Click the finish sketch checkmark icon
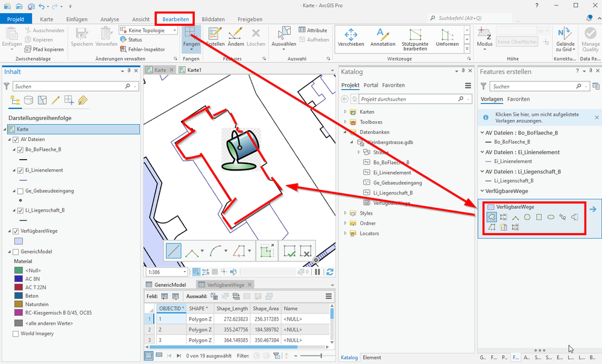This screenshot has width=602, height=364. 289,251
